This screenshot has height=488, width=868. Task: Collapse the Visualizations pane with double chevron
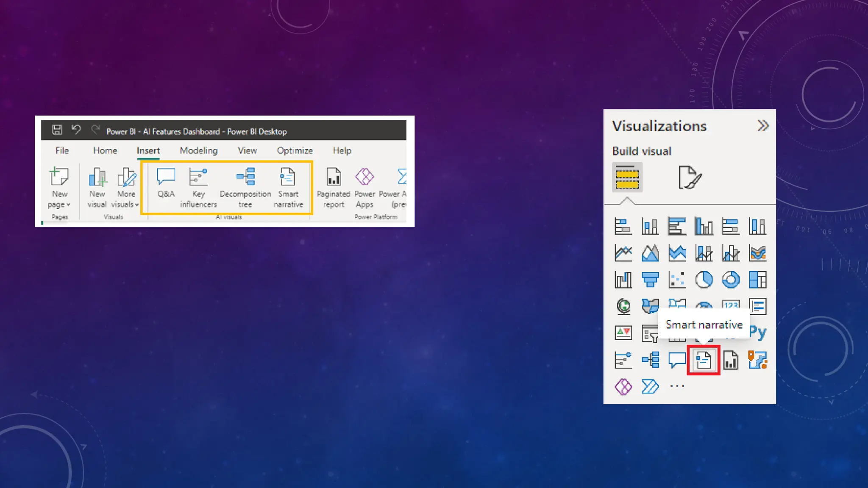pyautogui.click(x=762, y=126)
